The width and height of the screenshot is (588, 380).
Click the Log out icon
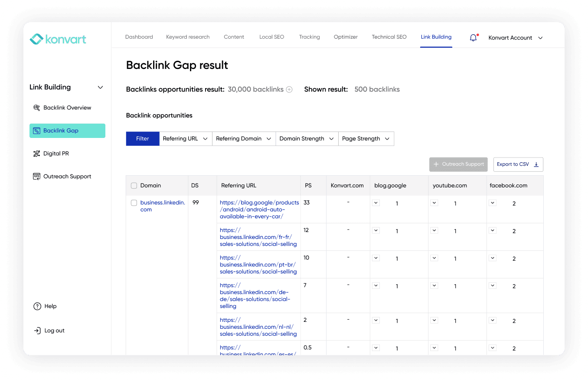click(x=37, y=330)
